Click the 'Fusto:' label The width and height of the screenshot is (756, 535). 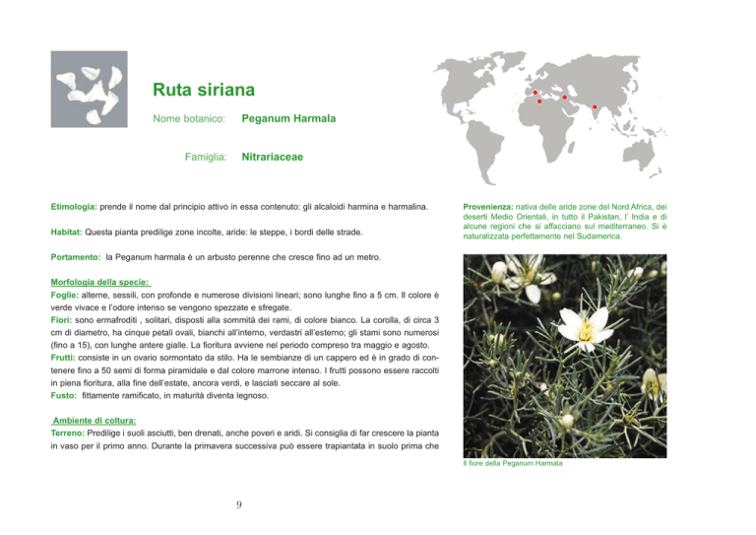click(64, 395)
